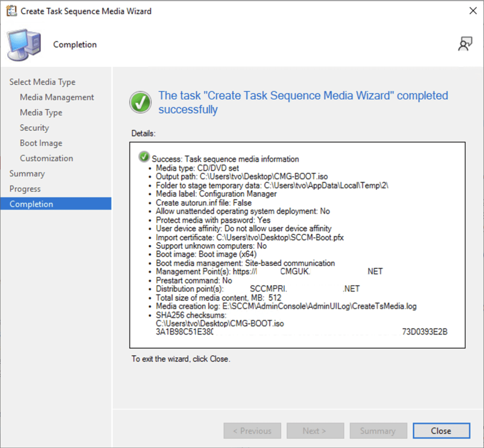
Task: Click the large green success checkmark
Action: click(141, 102)
